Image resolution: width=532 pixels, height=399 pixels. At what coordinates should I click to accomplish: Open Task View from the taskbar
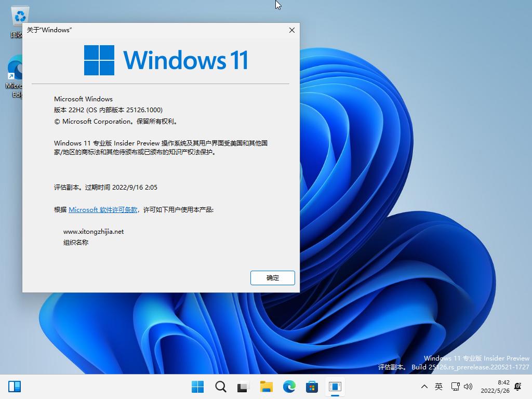(243, 387)
